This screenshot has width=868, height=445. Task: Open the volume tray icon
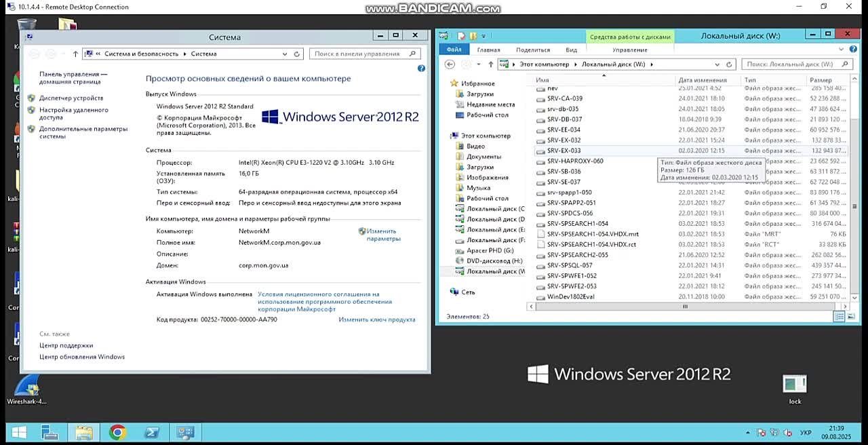click(787, 433)
